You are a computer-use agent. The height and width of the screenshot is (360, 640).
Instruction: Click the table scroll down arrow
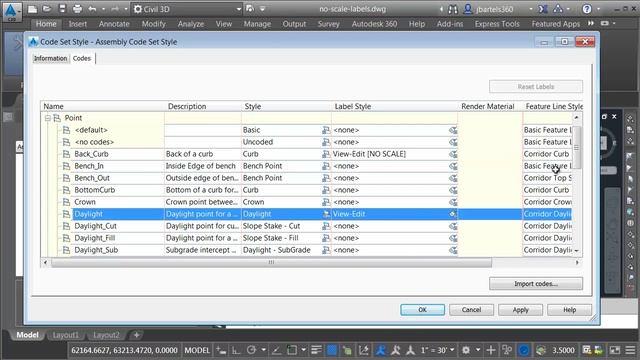pos(576,250)
